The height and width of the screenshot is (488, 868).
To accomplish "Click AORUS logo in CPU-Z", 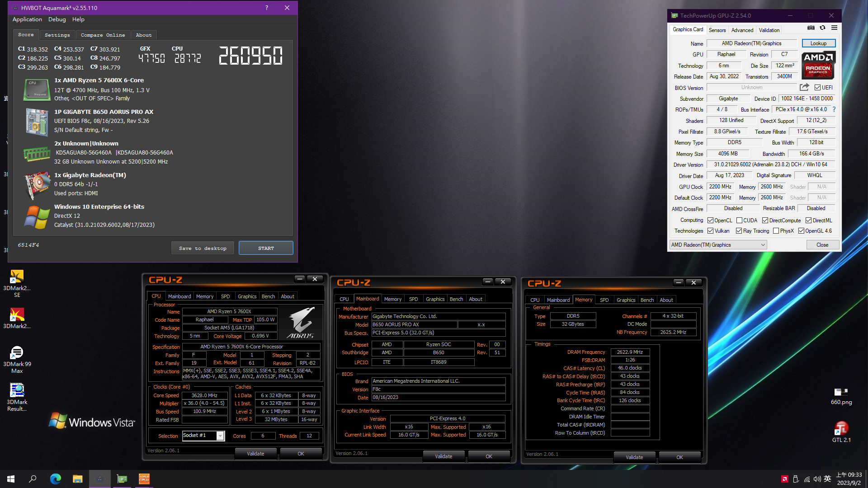I will pos(301,323).
